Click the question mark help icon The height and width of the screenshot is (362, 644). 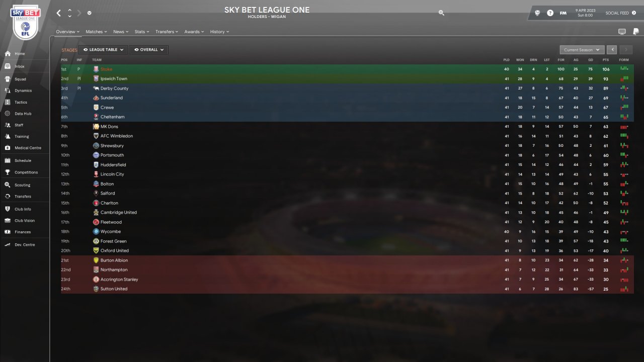tap(550, 13)
